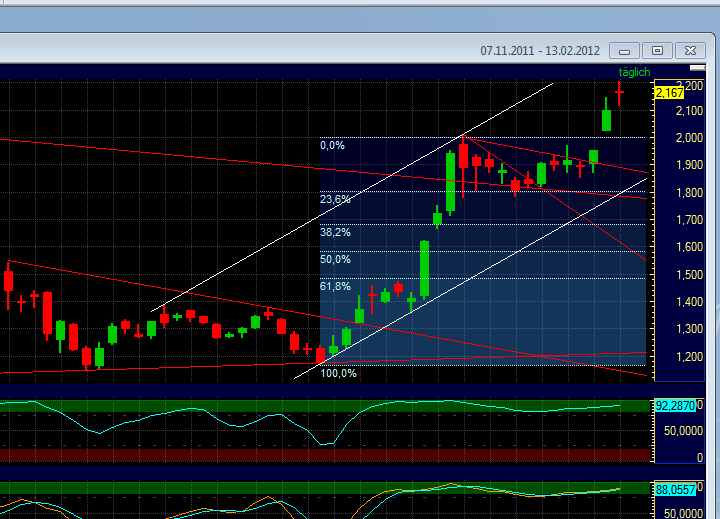This screenshot has width=720, height=519.
Task: Minimize the chart window
Action: pyautogui.click(x=624, y=51)
